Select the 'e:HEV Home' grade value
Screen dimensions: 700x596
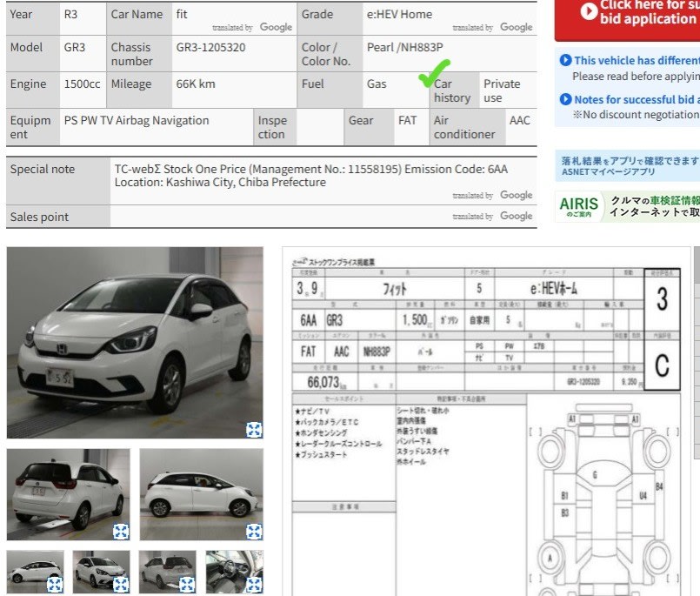(x=399, y=14)
